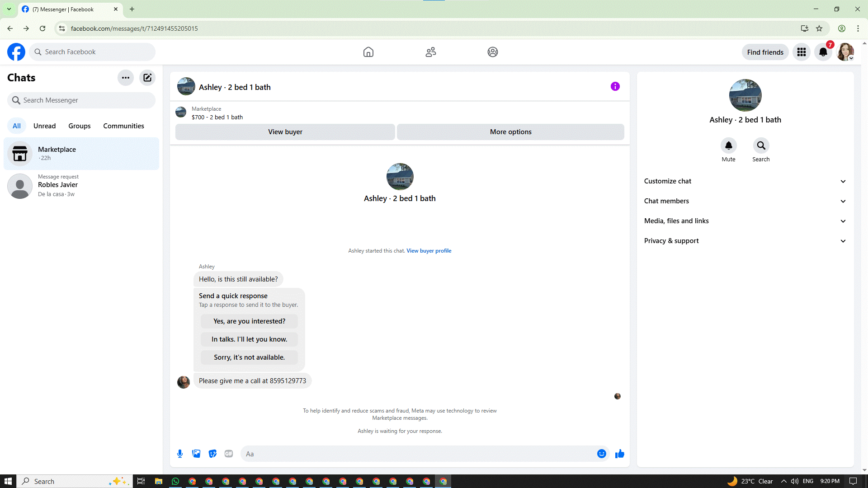
Task: Open the Facebook logo home link
Action: coord(16,52)
